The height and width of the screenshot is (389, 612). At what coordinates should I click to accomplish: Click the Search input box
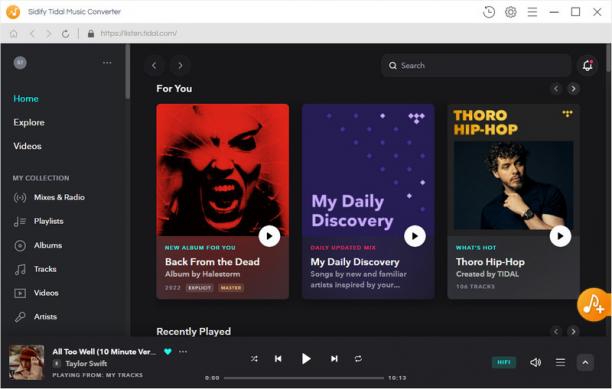(x=476, y=66)
